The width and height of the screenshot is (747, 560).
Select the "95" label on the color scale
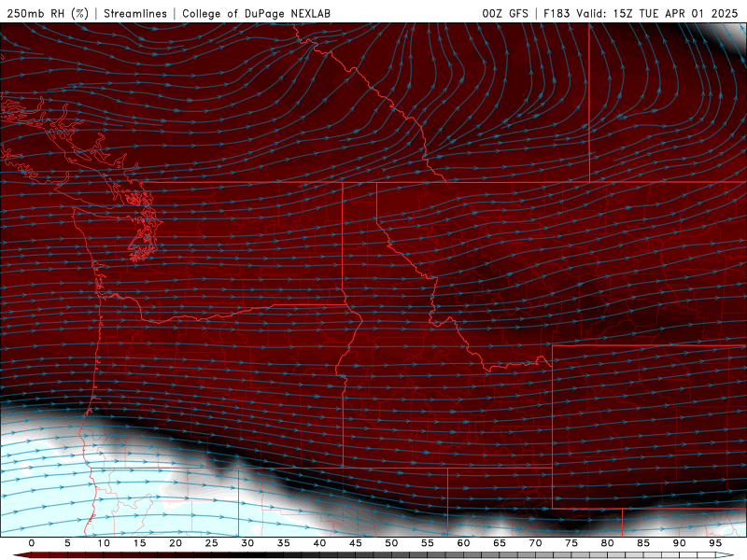[715, 543]
